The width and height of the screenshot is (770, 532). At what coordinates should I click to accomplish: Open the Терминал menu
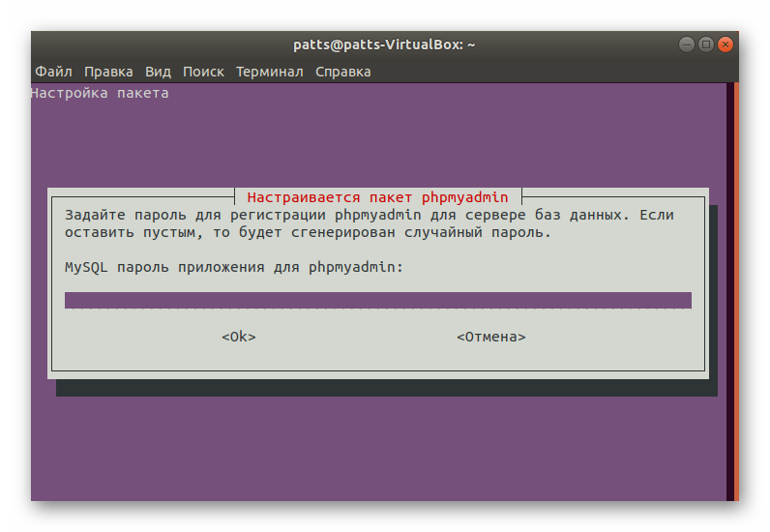point(270,72)
